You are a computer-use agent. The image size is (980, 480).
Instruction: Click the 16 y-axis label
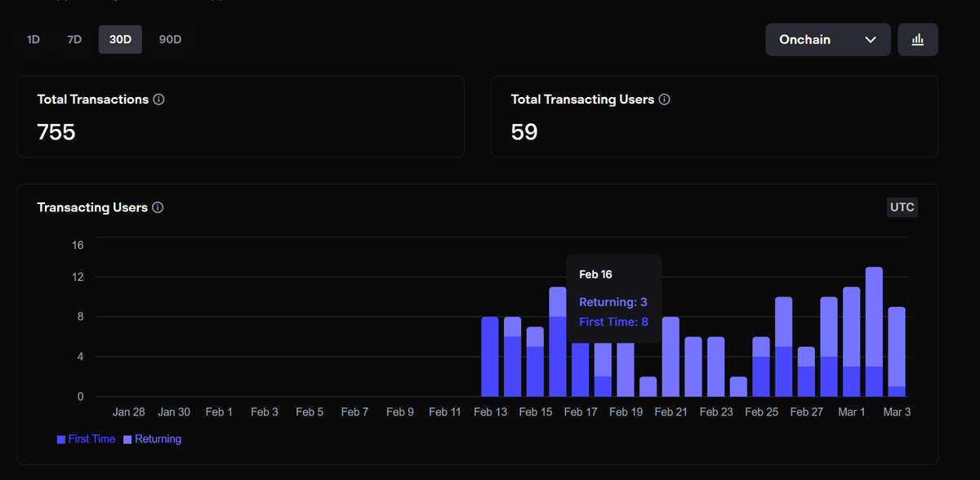78,245
